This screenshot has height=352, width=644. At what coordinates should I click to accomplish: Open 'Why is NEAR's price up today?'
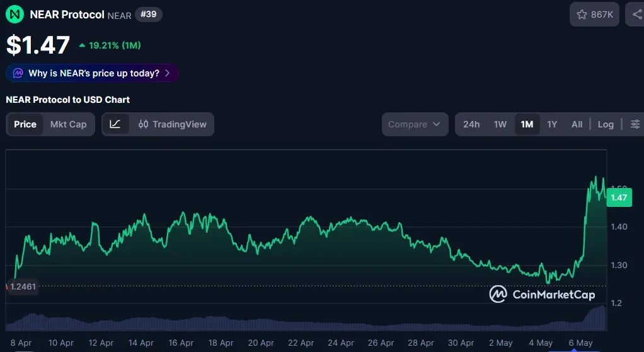pyautogui.click(x=92, y=73)
